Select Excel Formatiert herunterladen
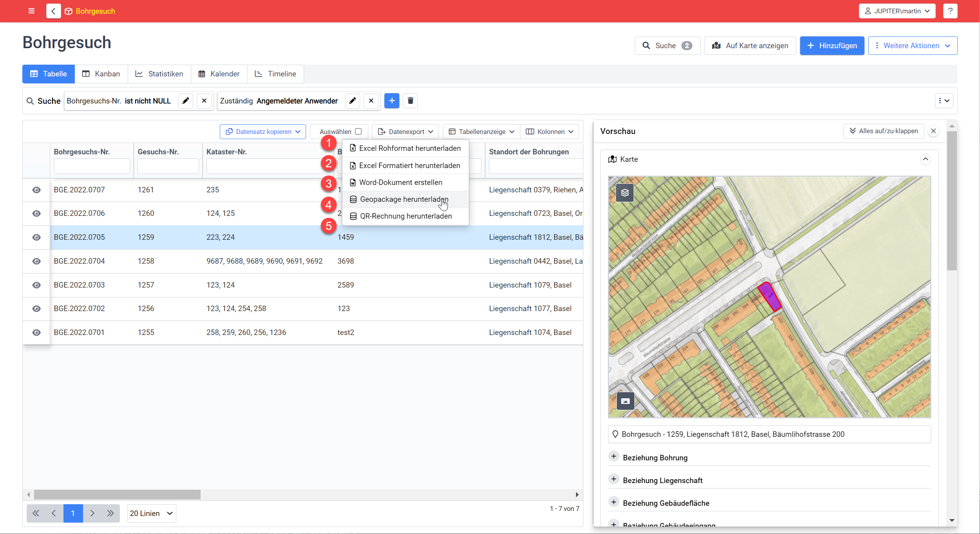The image size is (980, 534). pyautogui.click(x=405, y=166)
